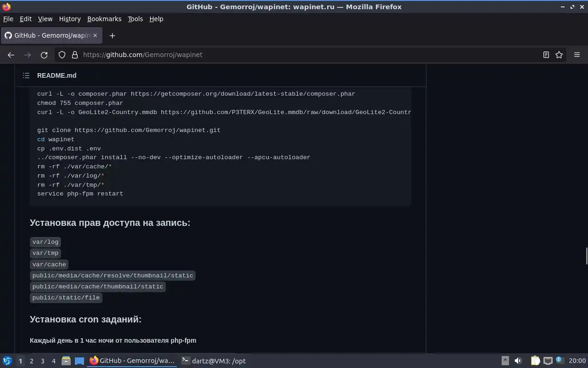This screenshot has width=588, height=368.
Task: Toggle reader view icon in address bar
Action: (x=546, y=55)
